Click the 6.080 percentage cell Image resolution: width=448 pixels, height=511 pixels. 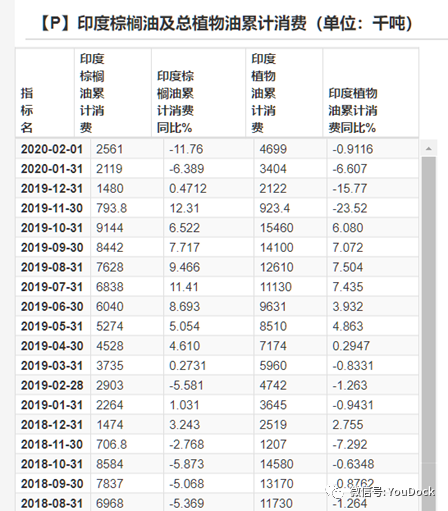coord(373,228)
